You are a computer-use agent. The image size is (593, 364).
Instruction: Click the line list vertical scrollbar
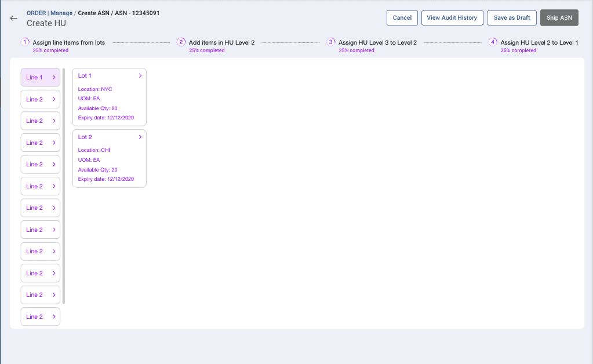point(64,186)
